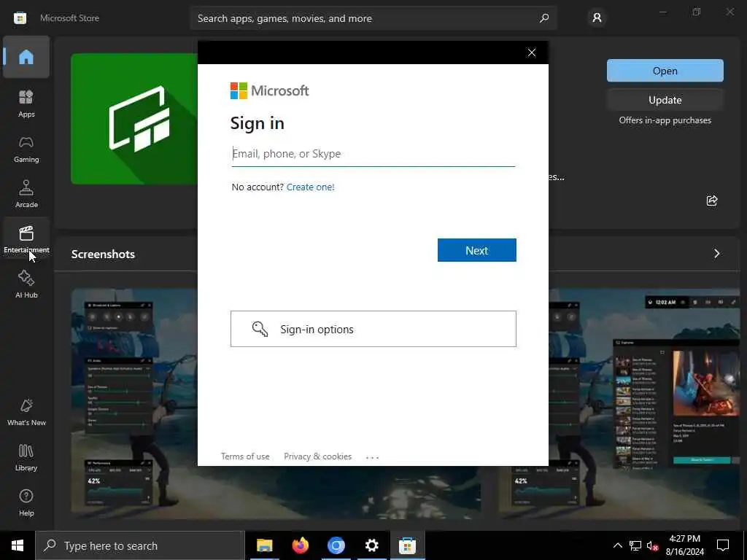This screenshot has height=560, width=747.
Task: Open the Arcade section
Action: [26, 194]
